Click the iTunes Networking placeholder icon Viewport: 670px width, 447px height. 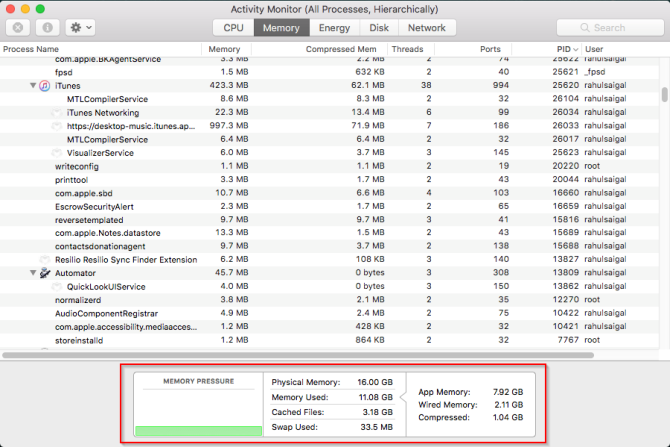[56, 113]
